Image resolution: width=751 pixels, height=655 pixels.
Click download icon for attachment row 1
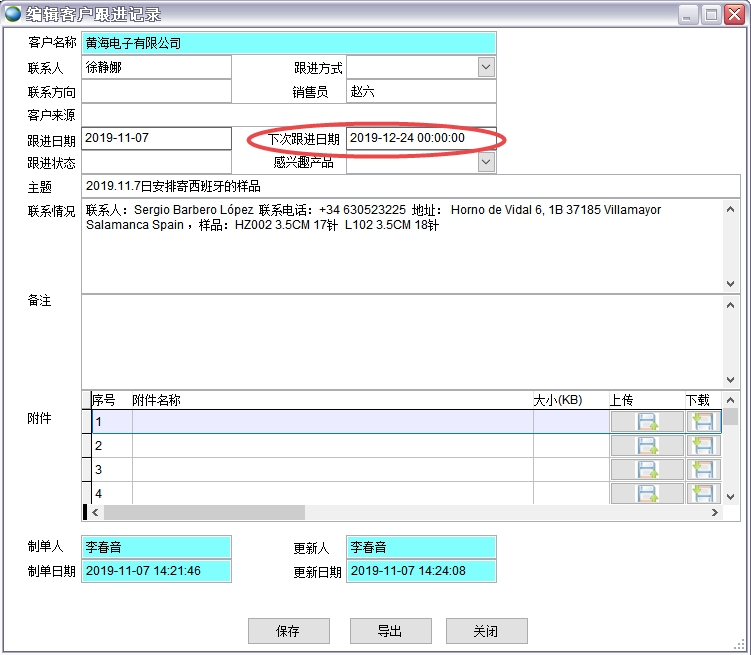click(x=703, y=422)
